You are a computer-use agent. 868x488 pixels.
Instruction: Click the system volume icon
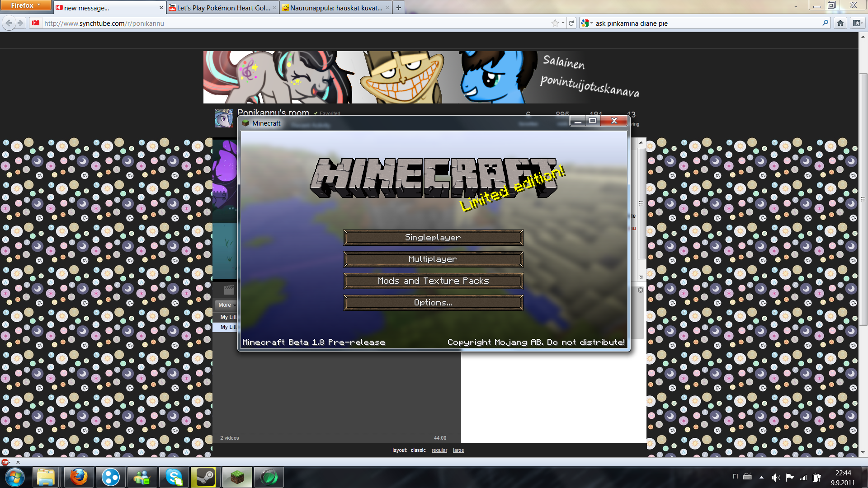(776, 477)
